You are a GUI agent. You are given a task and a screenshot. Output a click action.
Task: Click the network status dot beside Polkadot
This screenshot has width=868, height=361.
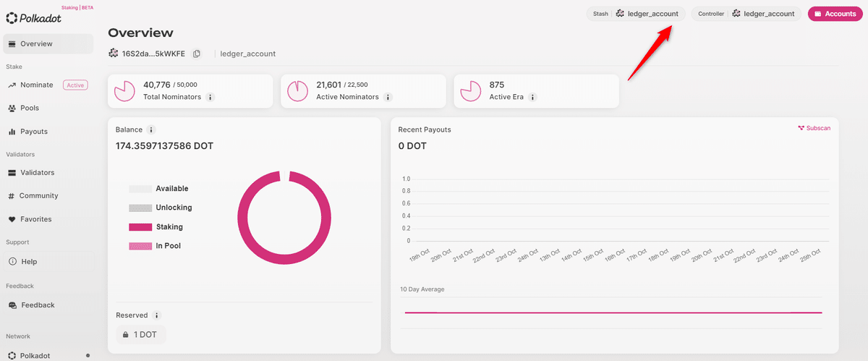[x=88, y=355]
